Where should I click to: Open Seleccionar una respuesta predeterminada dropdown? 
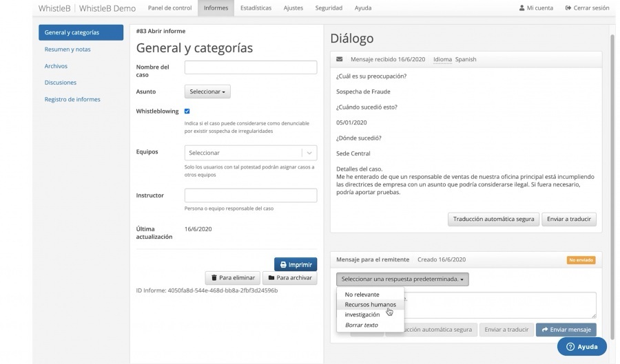click(x=402, y=279)
